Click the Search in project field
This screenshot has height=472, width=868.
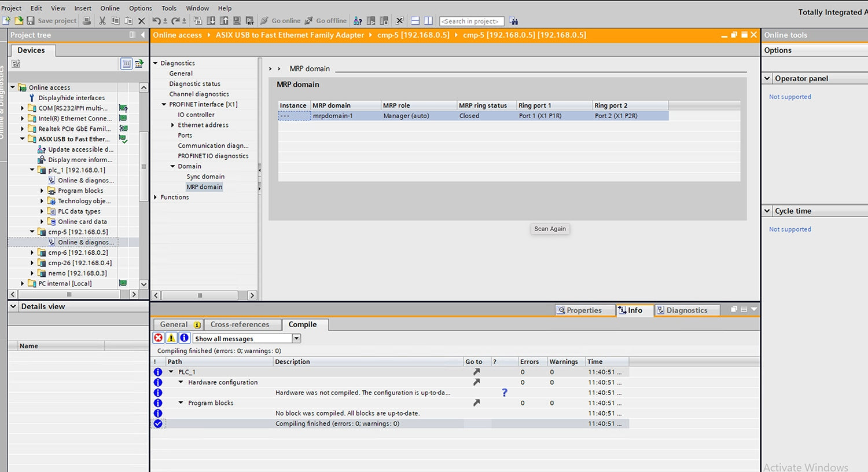coord(471,21)
